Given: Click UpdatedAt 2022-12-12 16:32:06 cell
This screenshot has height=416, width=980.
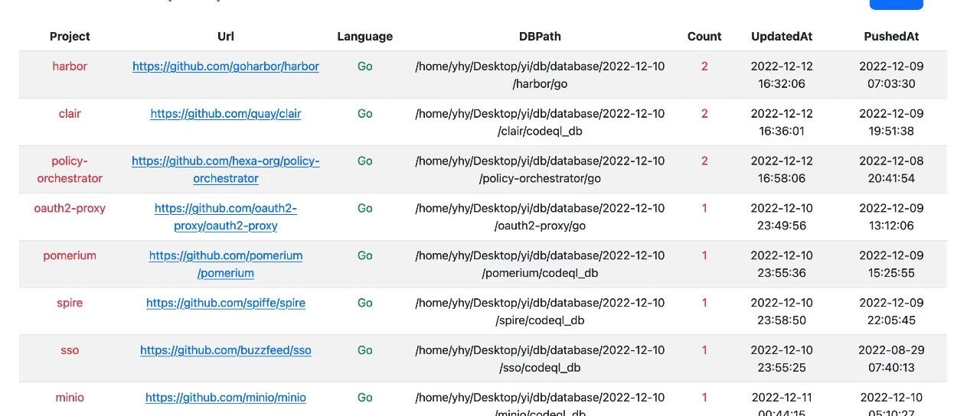Looking at the screenshot, I should pos(782,75).
